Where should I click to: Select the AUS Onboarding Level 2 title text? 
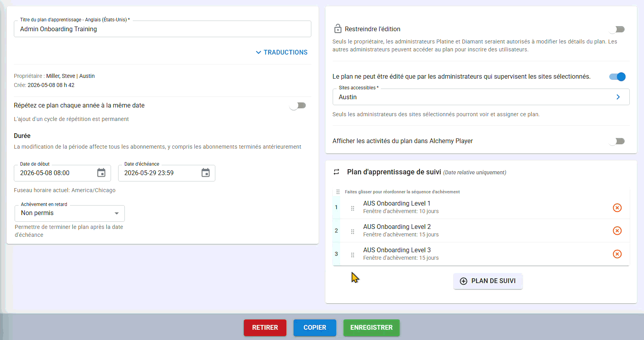(397, 227)
